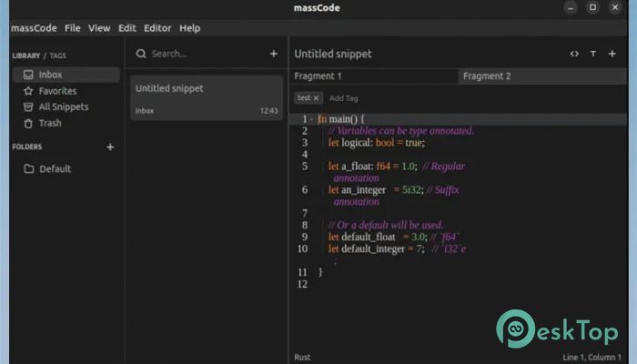The height and width of the screenshot is (364, 637).
Task: Maximize the massCode window
Action: tap(592, 7)
